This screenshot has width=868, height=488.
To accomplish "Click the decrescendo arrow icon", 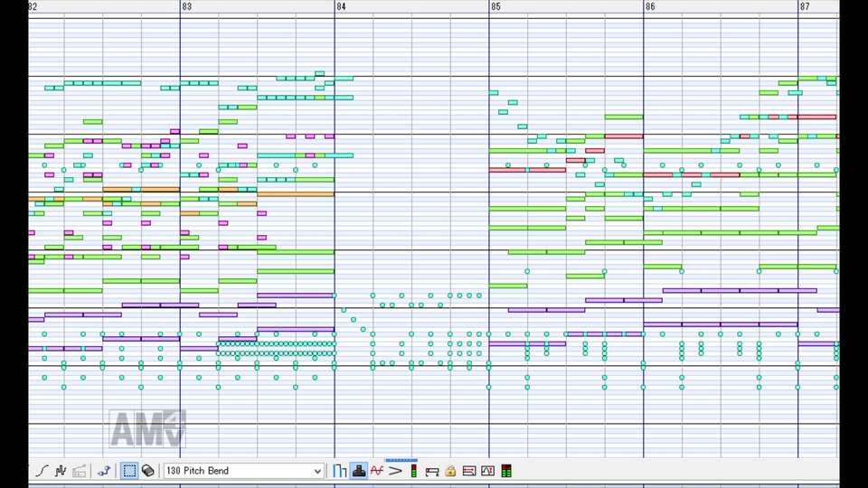I will click(395, 471).
